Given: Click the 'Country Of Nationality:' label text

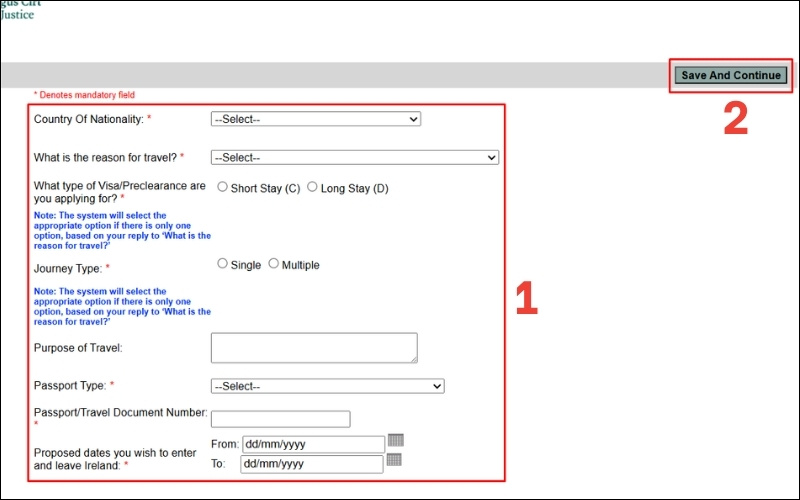Looking at the screenshot, I should (88, 119).
